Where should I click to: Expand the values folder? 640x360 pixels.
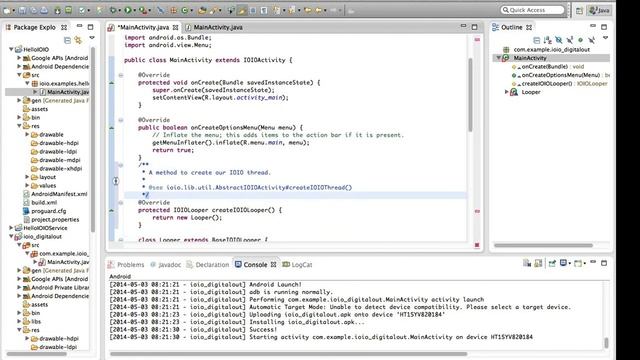click(x=27, y=185)
